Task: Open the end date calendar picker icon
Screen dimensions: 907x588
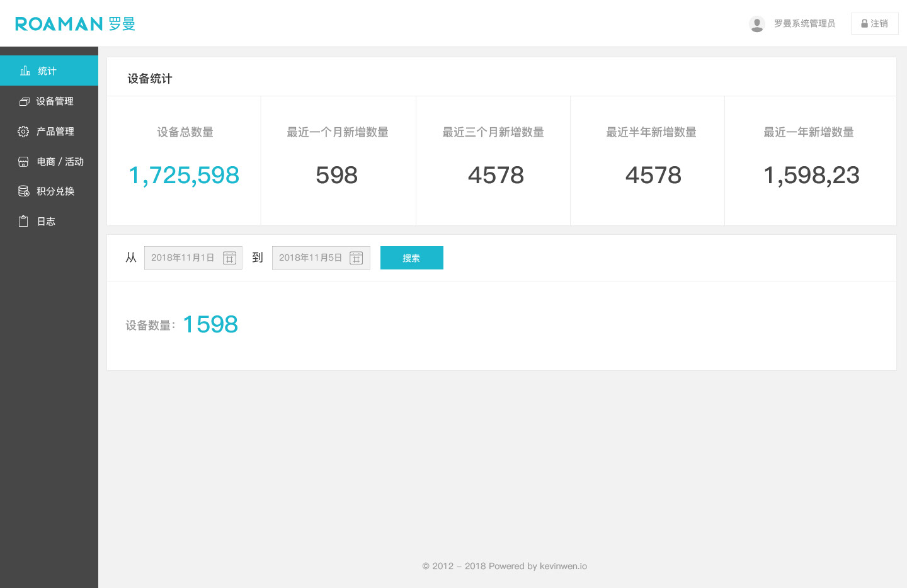Action: (357, 258)
